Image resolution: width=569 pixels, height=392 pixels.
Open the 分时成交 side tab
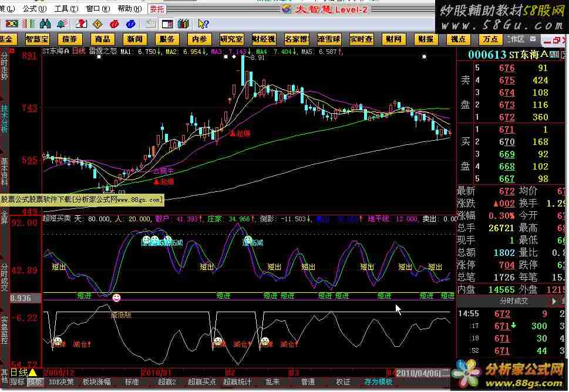(x=4, y=277)
